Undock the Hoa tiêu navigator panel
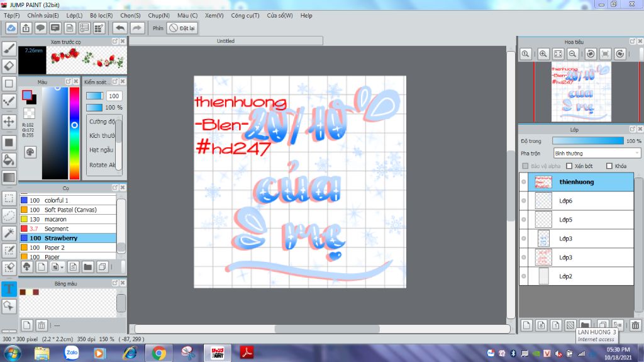644x362 pixels. (633, 41)
